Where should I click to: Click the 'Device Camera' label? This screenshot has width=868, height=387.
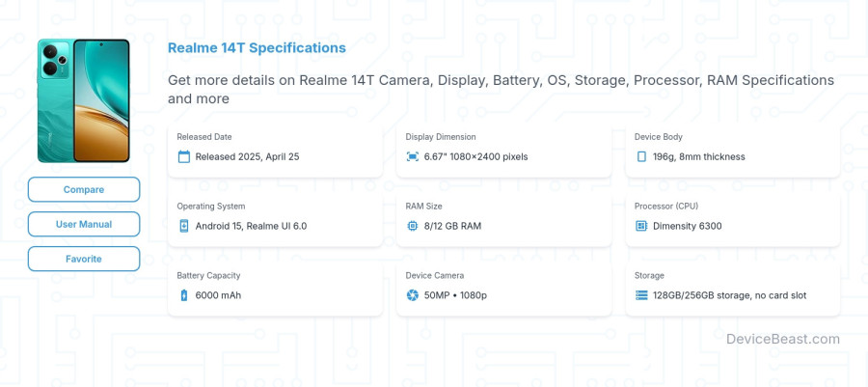pos(435,275)
